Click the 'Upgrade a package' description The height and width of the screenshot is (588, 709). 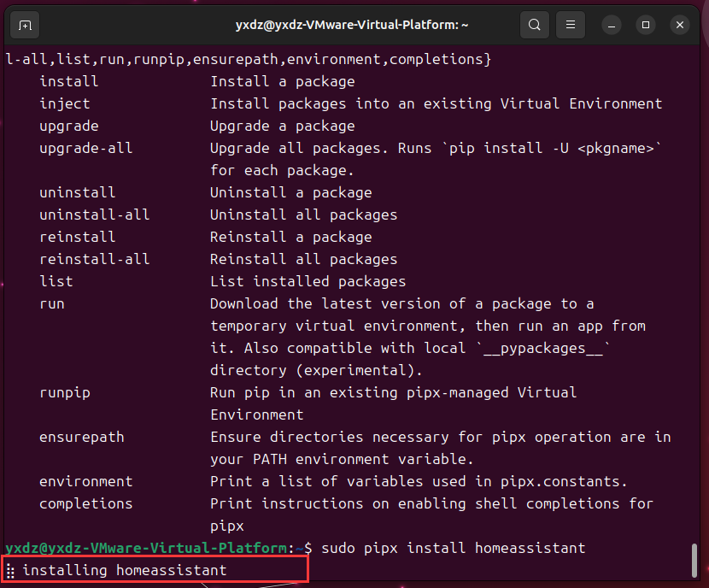coord(283,126)
